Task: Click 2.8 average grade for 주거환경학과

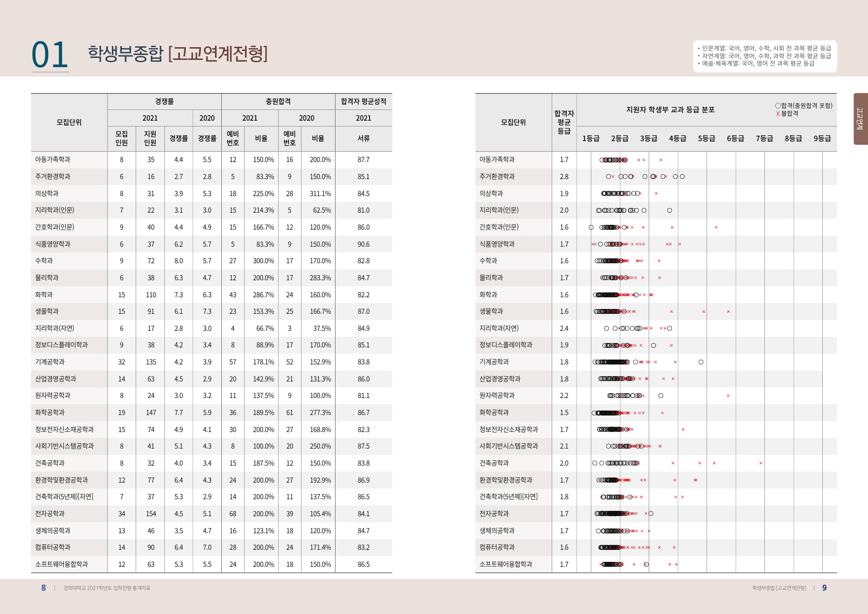Action: tap(564, 177)
